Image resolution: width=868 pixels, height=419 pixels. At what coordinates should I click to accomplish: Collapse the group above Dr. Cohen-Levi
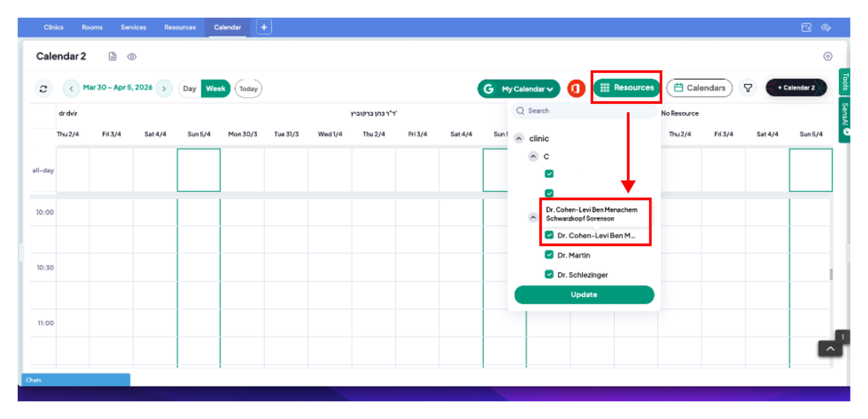(x=533, y=217)
